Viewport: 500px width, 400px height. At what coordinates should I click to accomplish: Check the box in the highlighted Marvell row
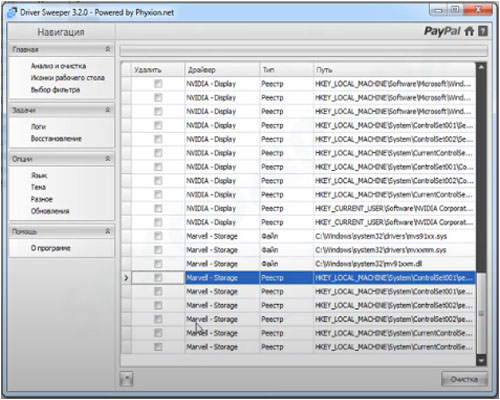click(158, 278)
